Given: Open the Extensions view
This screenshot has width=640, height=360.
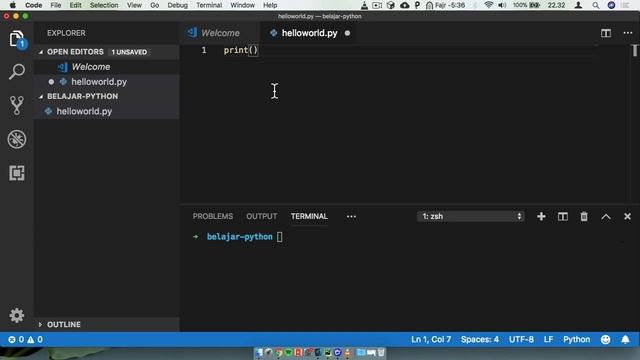Looking at the screenshot, I should coord(17,173).
